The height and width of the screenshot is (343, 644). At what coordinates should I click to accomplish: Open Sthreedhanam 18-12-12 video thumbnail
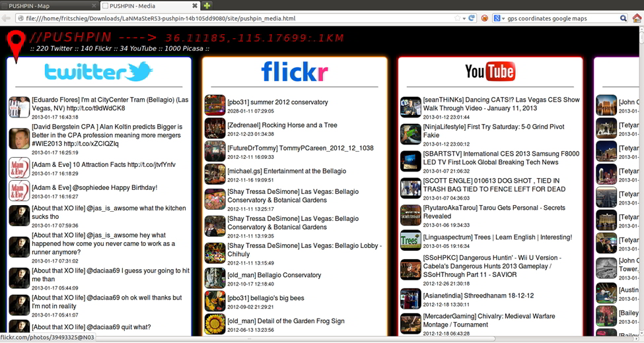[411, 299]
